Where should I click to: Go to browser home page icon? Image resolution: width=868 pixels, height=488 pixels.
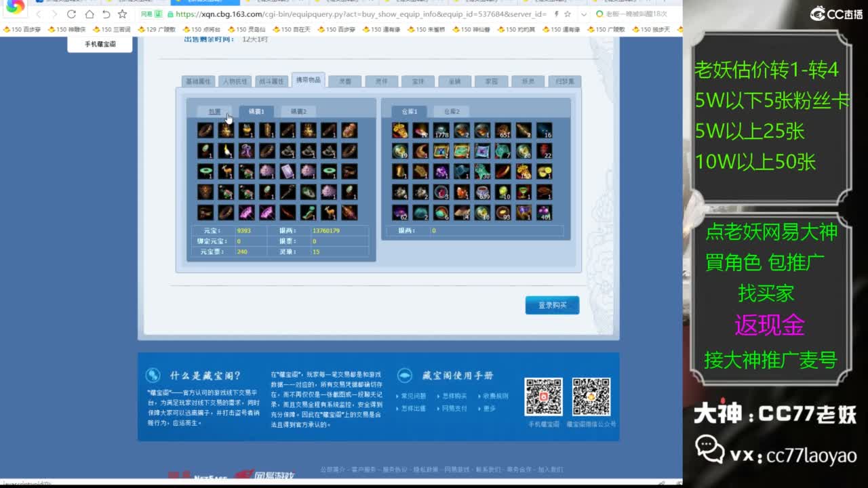click(x=89, y=14)
